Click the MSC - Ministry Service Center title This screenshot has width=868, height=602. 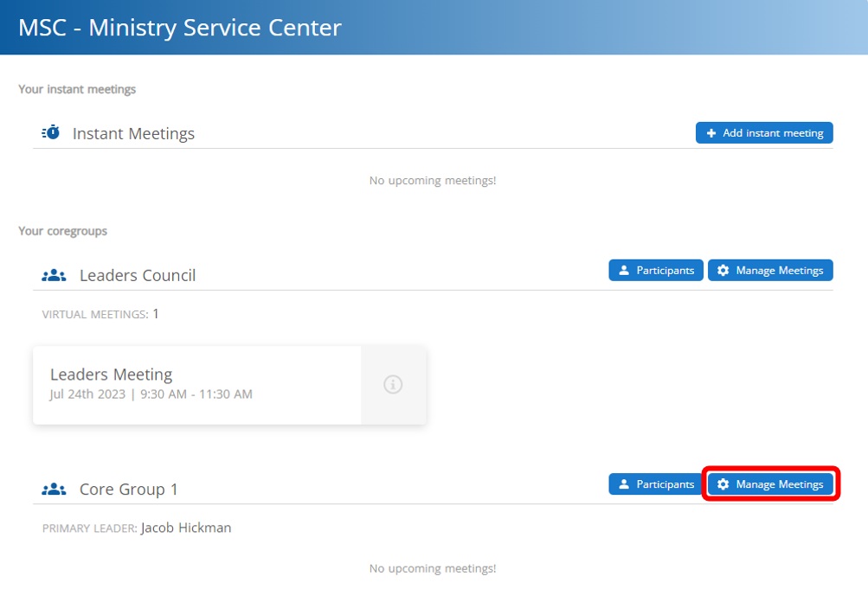coord(180,28)
